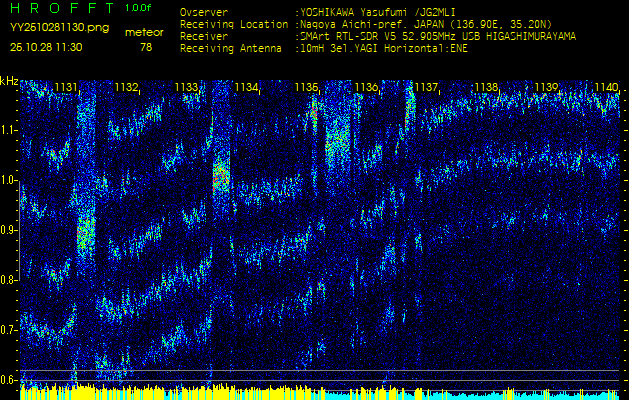Screen dimensions: 629x400
Task: Click the 25.10.28 11:30 date stamp
Action: (x=47, y=47)
